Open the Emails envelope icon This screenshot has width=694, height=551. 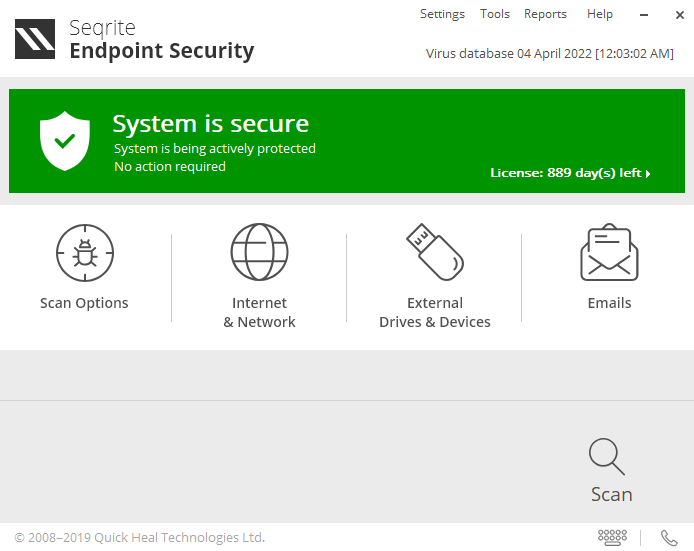pos(609,253)
